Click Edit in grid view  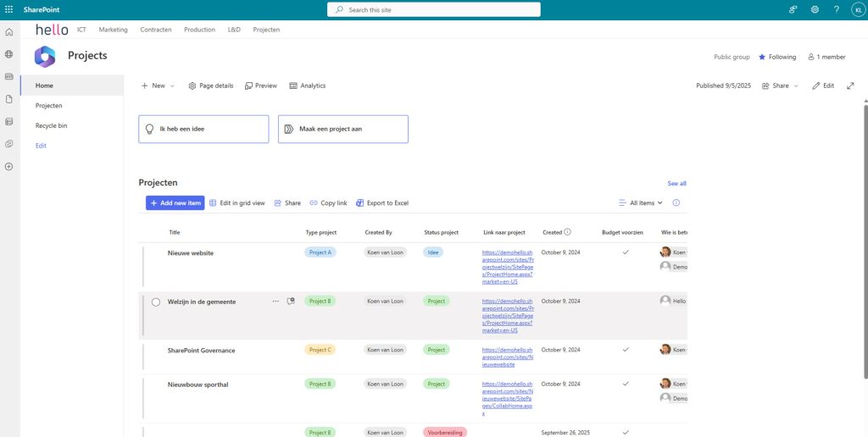pyautogui.click(x=237, y=203)
